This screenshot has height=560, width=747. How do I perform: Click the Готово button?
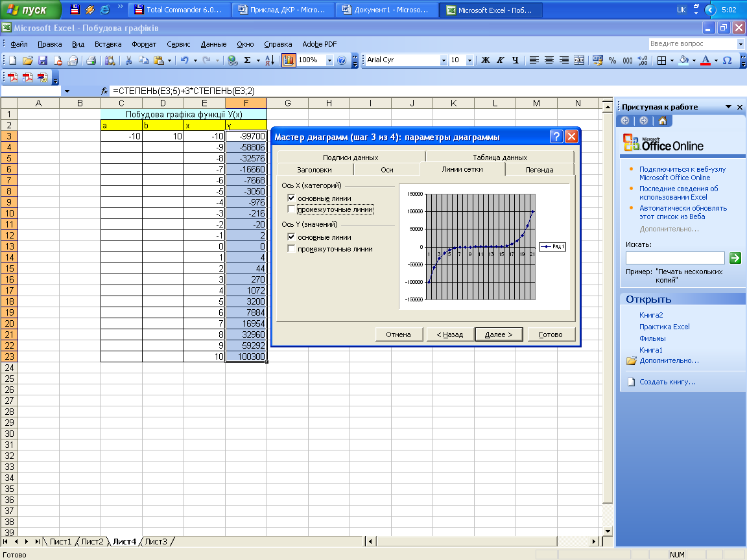(x=551, y=334)
